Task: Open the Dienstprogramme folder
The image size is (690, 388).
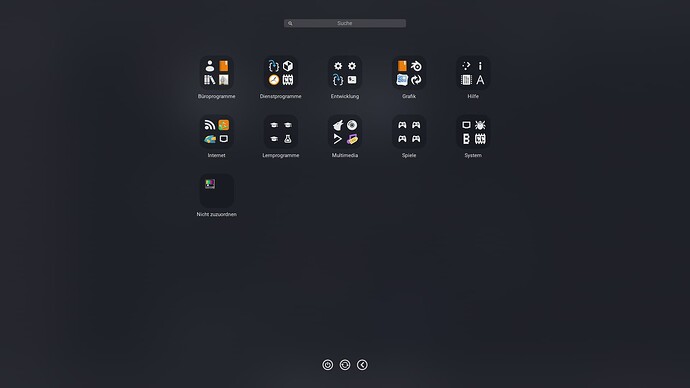Action: coord(281,73)
